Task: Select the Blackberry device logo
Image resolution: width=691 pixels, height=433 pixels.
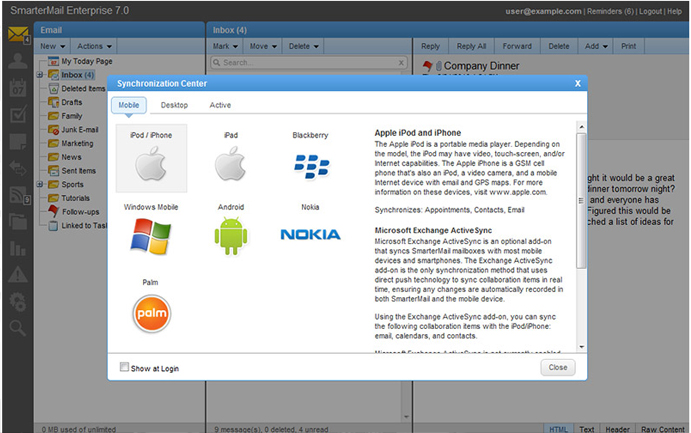Action: click(312, 167)
